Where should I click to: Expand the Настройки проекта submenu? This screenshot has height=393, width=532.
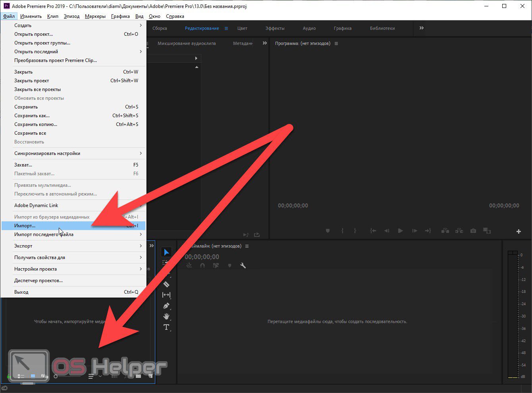[x=73, y=269]
